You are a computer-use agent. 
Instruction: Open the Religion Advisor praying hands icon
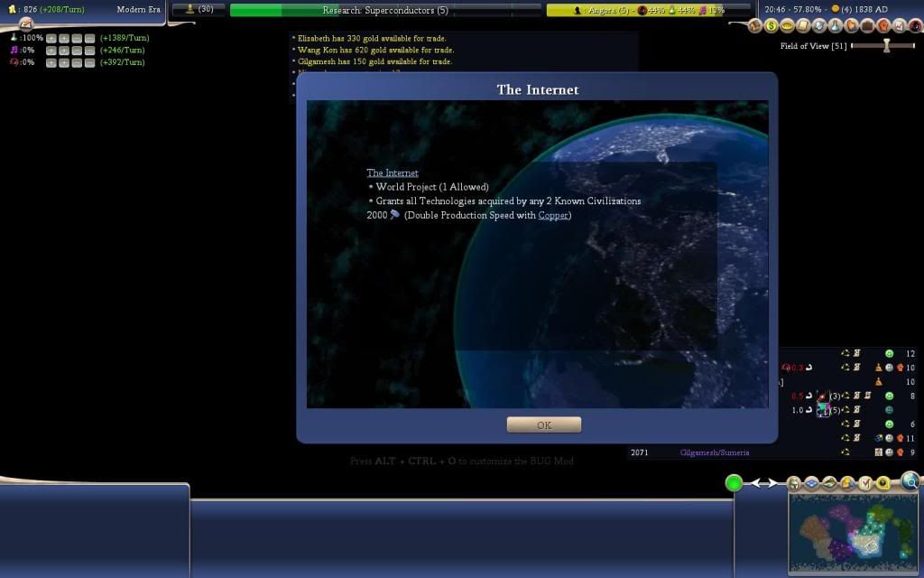[852, 25]
